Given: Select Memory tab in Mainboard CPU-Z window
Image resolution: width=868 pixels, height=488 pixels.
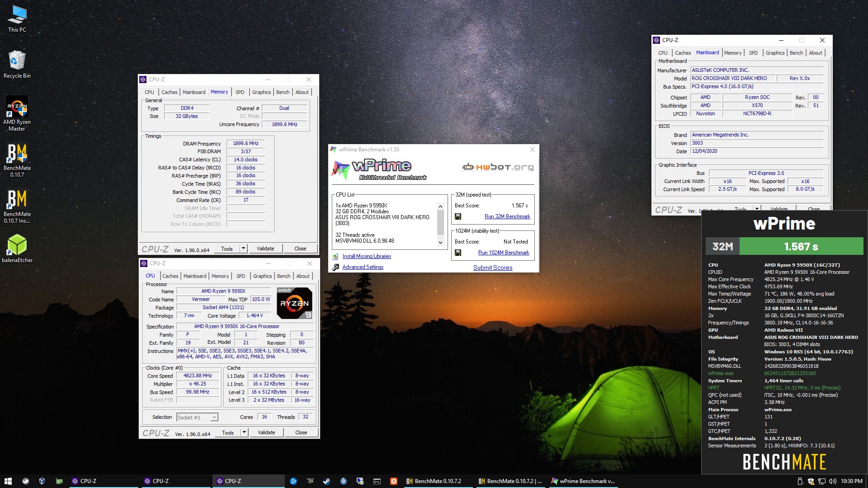Looking at the screenshot, I should click(x=733, y=53).
